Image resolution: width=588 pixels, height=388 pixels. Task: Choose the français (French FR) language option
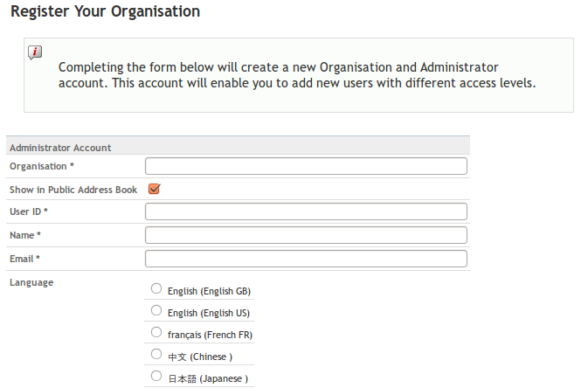[x=156, y=332]
